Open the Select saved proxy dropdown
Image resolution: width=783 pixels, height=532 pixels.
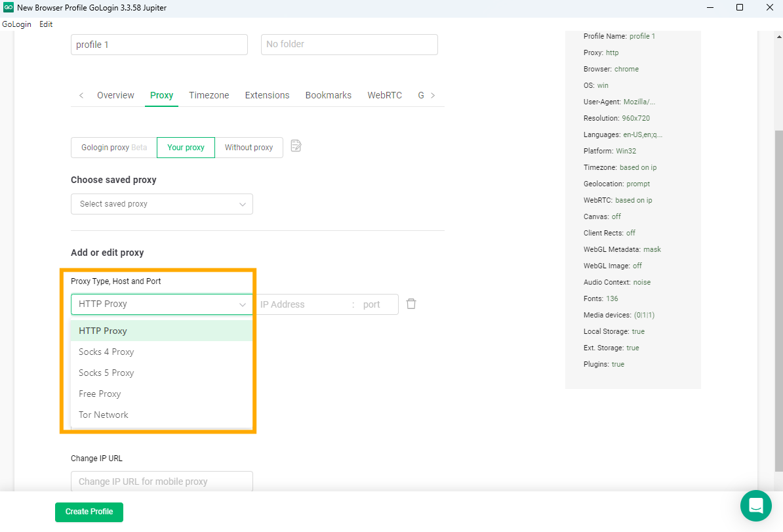point(162,204)
